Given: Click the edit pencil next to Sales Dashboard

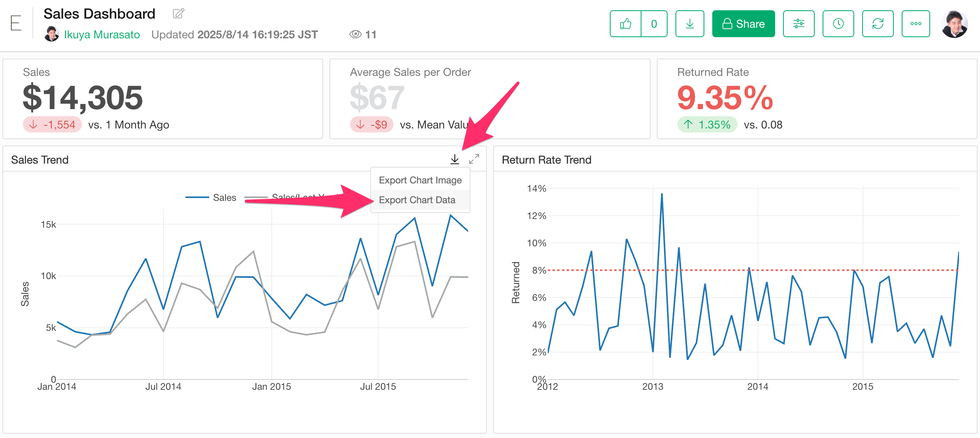Looking at the screenshot, I should (178, 13).
